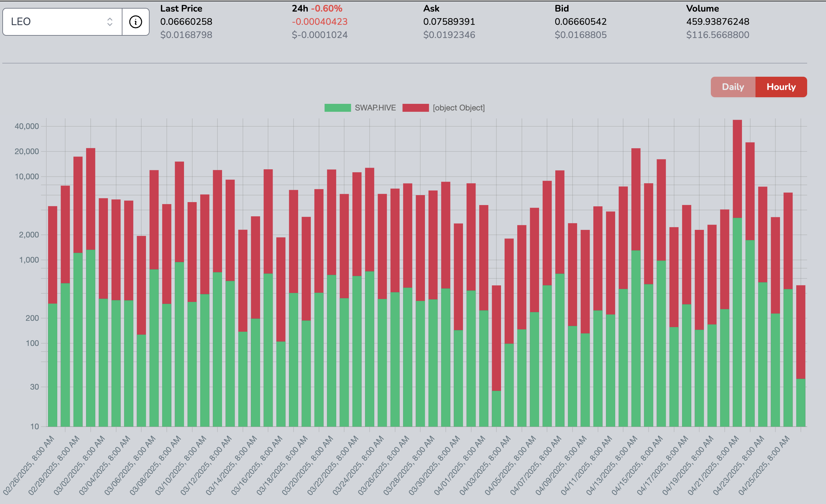Click the tallest red bar at 04/21/2025
826x504 pixels.
tap(737, 169)
